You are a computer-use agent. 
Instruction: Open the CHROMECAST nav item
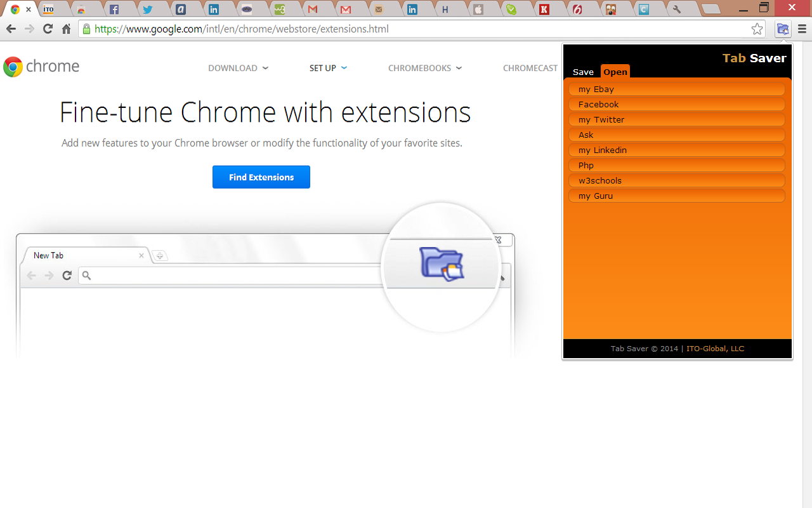point(530,68)
